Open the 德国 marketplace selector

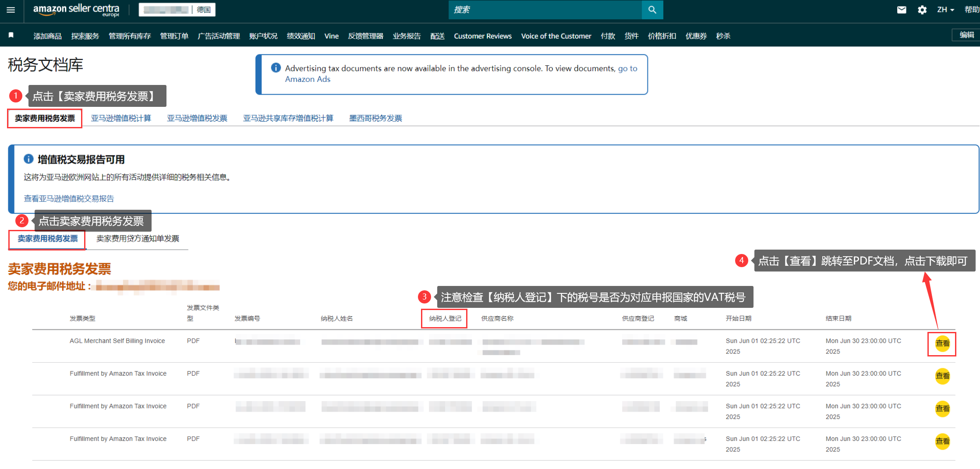pyautogui.click(x=204, y=10)
